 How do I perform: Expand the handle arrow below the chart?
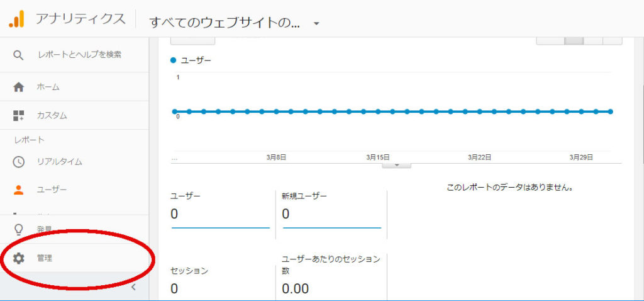(396, 165)
